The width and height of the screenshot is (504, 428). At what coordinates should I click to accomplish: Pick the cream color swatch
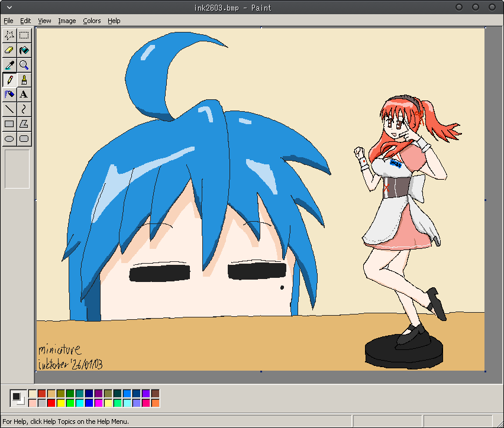(33, 394)
